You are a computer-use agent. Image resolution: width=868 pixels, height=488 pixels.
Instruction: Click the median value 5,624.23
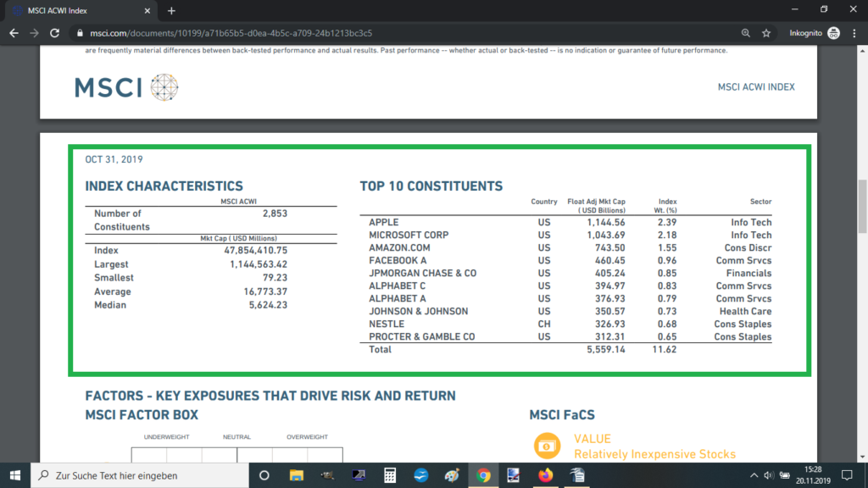[x=268, y=305]
